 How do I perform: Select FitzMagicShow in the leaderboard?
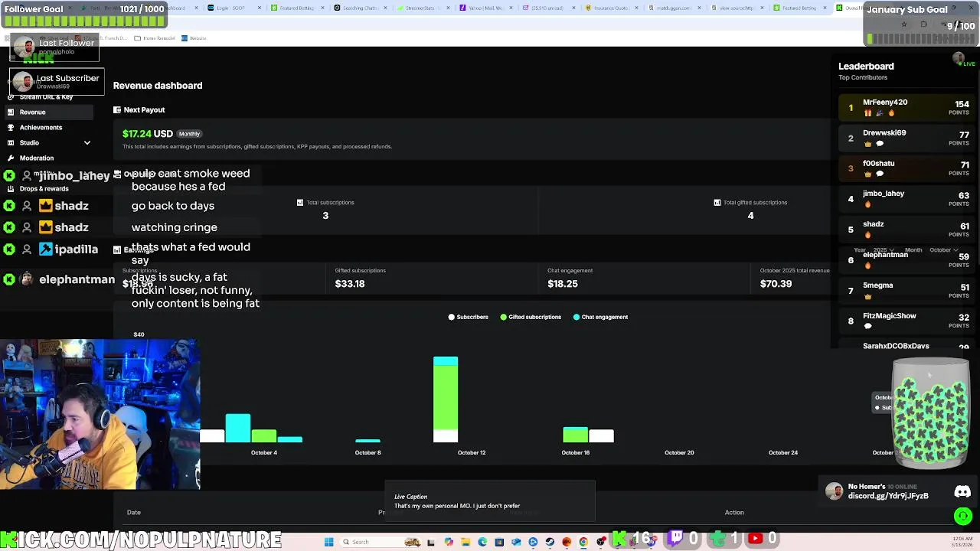click(906, 321)
